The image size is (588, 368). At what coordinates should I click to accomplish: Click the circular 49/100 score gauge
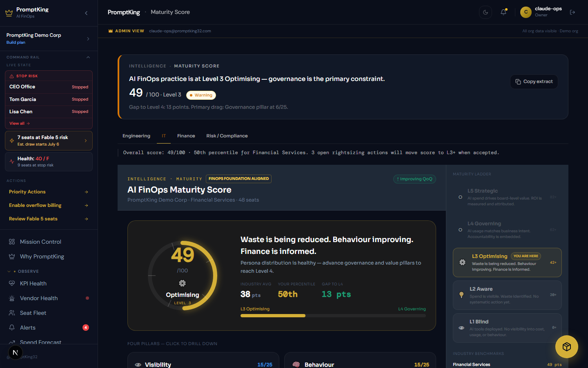[x=183, y=276]
